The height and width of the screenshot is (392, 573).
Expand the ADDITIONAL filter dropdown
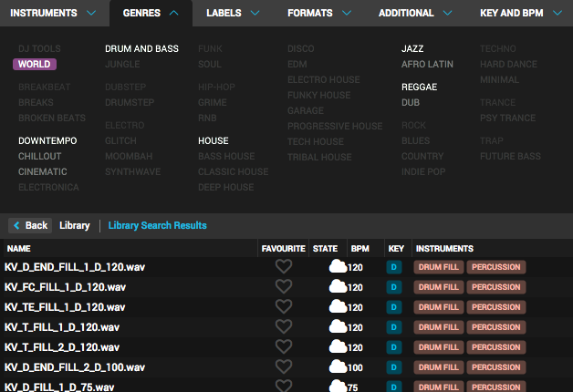click(x=415, y=13)
